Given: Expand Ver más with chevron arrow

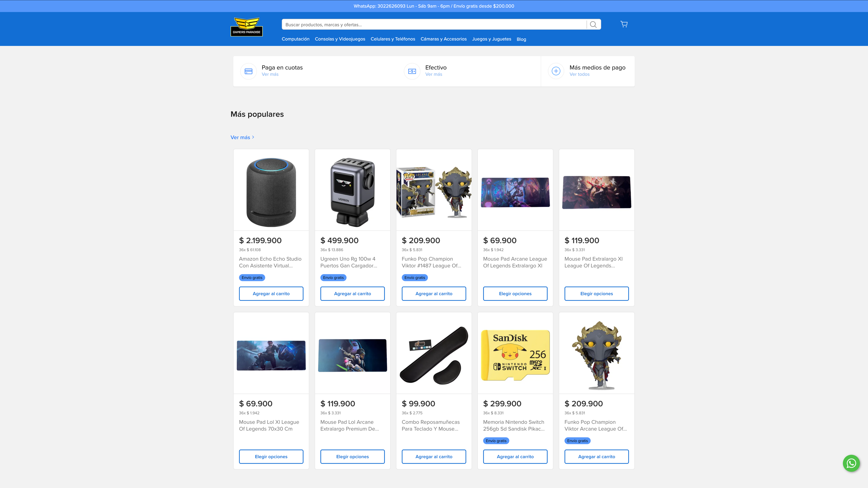Looking at the screenshot, I should [242, 137].
